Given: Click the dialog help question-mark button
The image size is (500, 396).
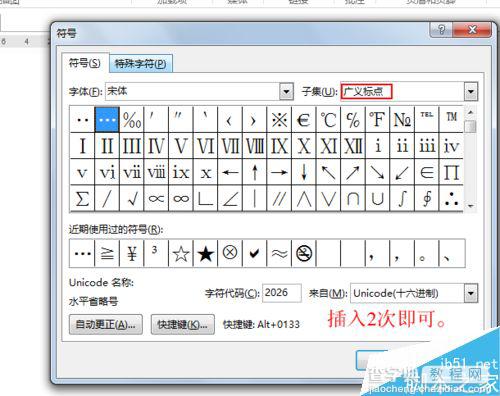Looking at the screenshot, I should 441,30.
